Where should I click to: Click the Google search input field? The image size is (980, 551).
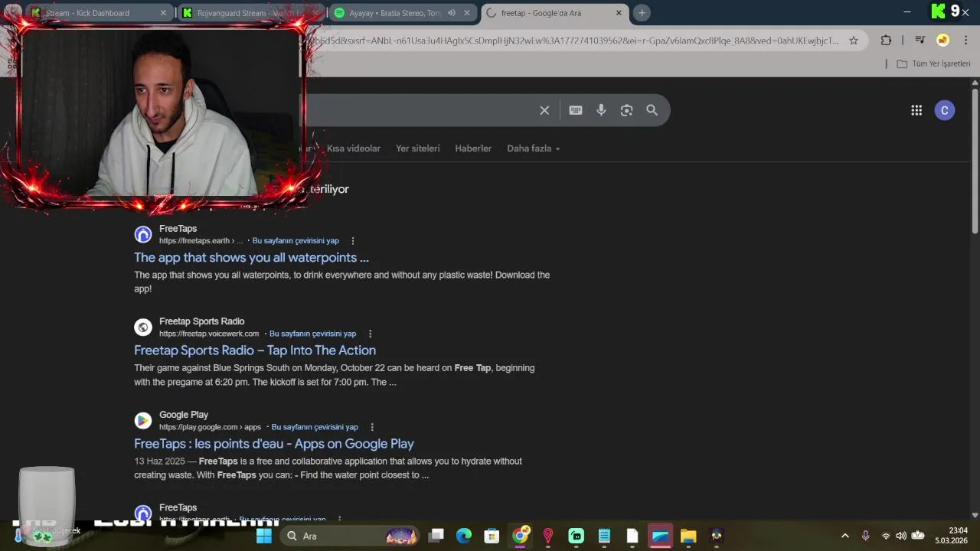point(420,110)
